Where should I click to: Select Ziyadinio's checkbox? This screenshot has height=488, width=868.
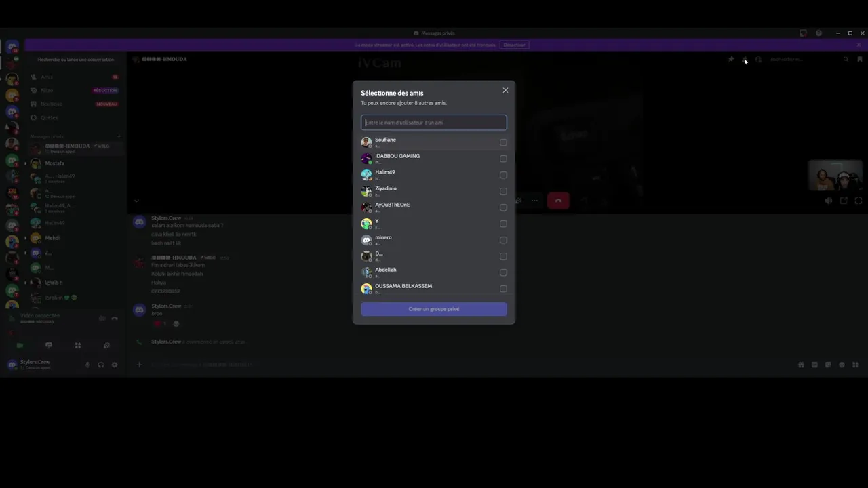tap(503, 191)
